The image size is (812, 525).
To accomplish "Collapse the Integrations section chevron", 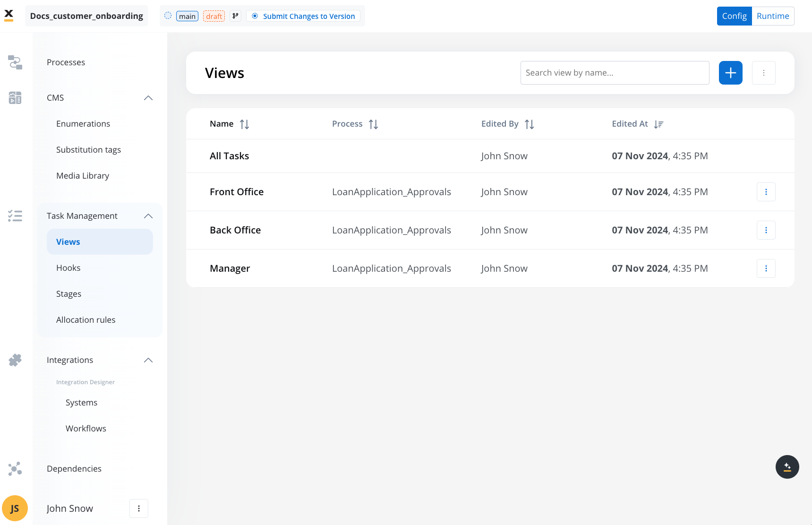I will click(148, 360).
